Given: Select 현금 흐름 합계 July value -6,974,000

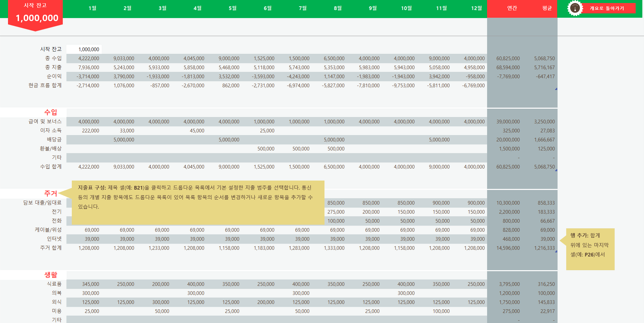Looking at the screenshot, I should (298, 86).
